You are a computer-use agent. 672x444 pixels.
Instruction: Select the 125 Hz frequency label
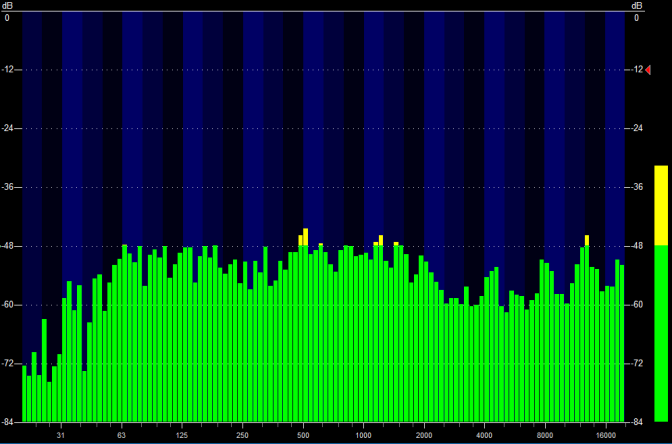point(182,434)
